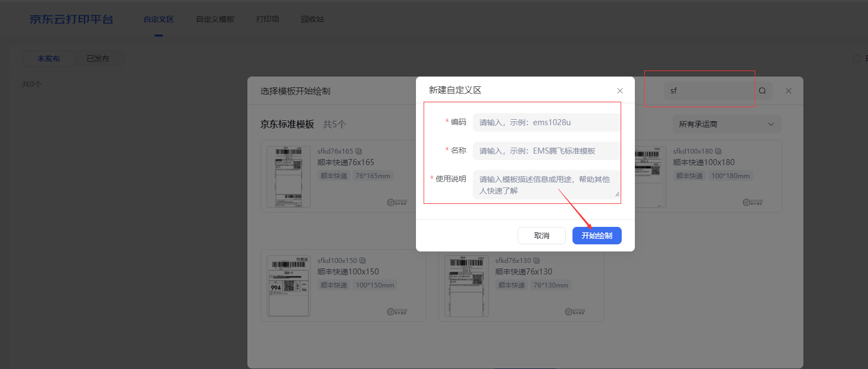
Task: Click the 顺丰快递 tag under sfkd76x130
Action: [x=512, y=285]
